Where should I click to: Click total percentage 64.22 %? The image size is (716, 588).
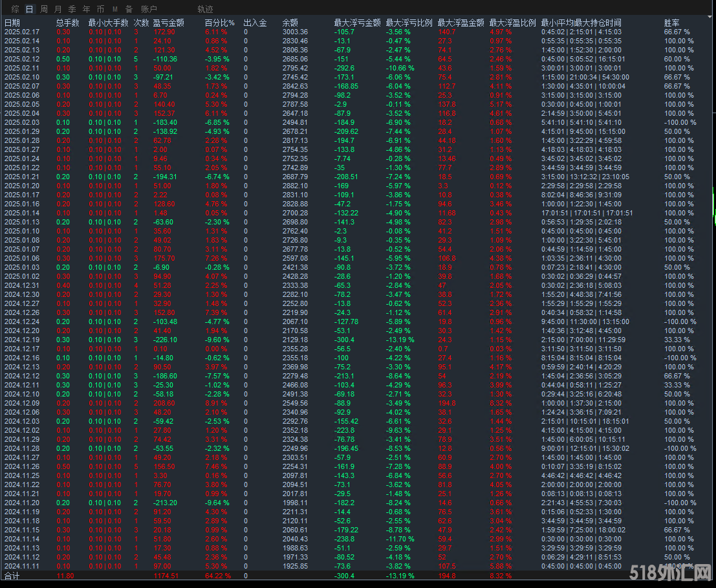click(x=218, y=576)
